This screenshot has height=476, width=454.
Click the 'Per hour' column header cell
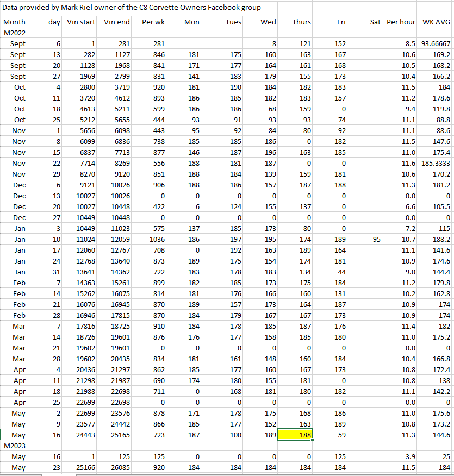[x=401, y=22]
